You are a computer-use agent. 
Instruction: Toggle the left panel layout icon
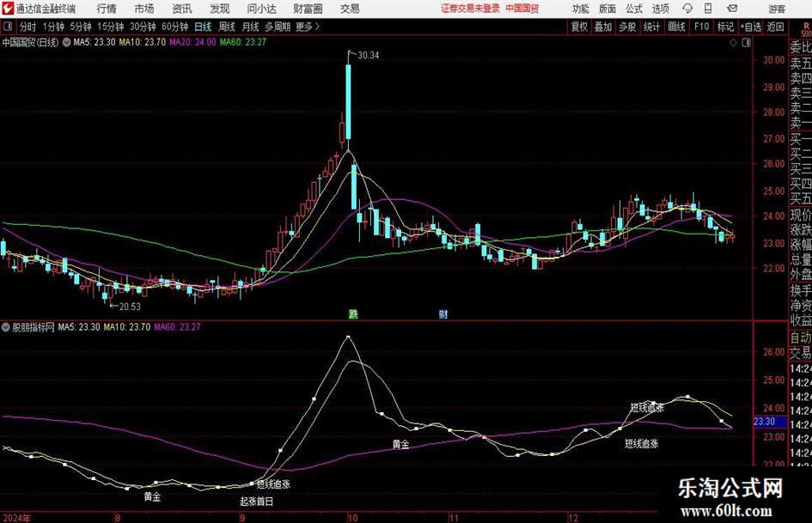(x=8, y=27)
